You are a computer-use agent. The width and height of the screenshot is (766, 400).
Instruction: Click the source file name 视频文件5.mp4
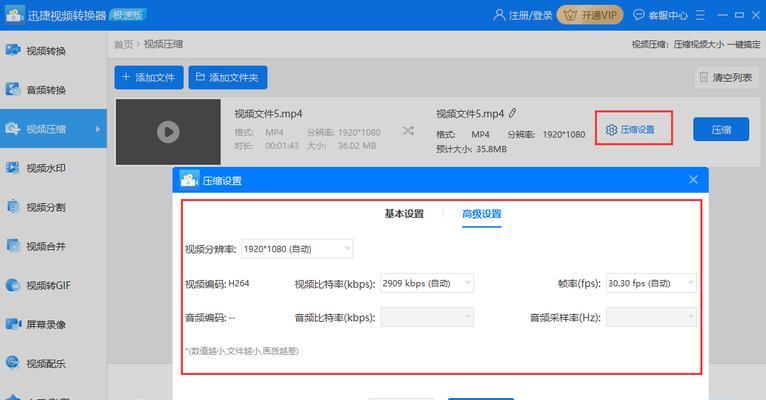268,114
